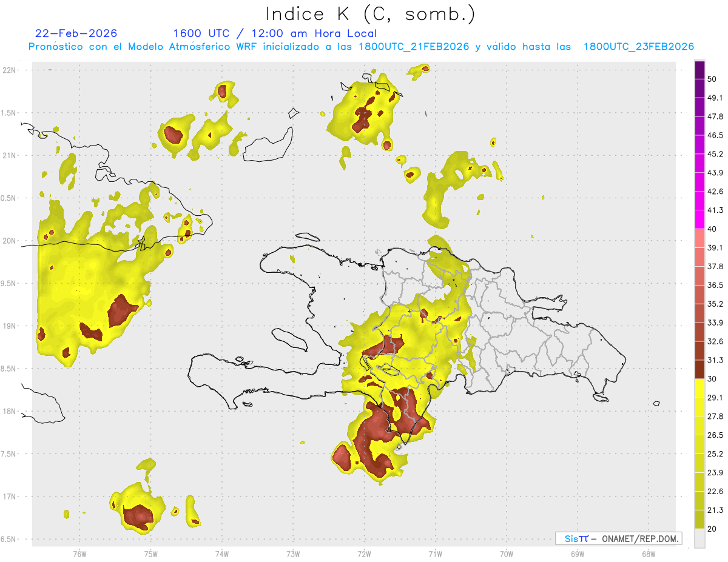Click the "69W" longitude label
Screen dimensions: 728x562
tap(577, 554)
